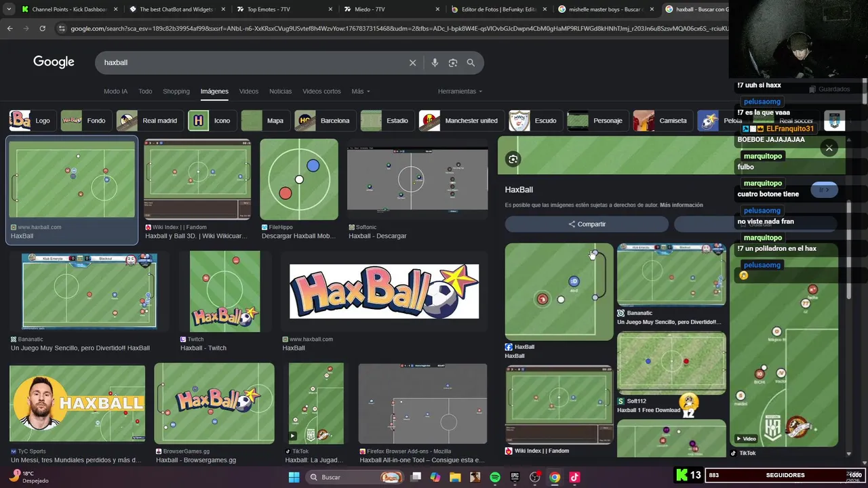Filter images by the Real madrid chip
Viewport: 868px width, 488px height.
click(149, 121)
